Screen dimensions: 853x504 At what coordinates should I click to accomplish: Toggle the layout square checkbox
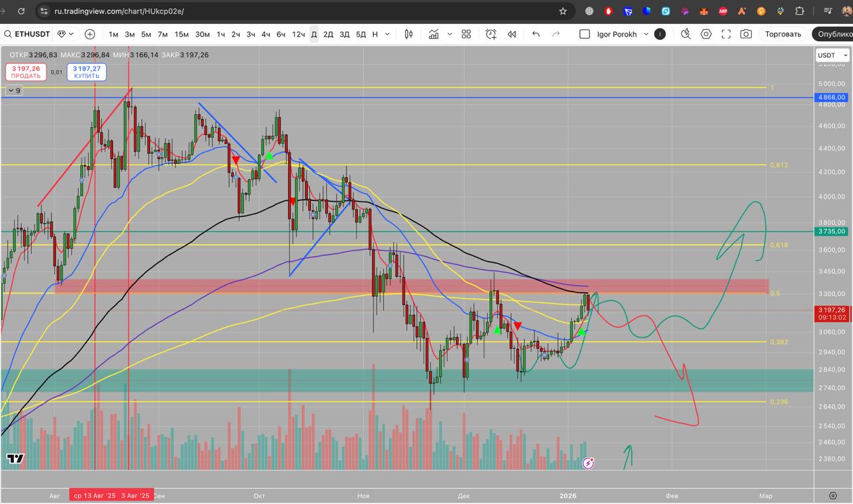click(584, 34)
